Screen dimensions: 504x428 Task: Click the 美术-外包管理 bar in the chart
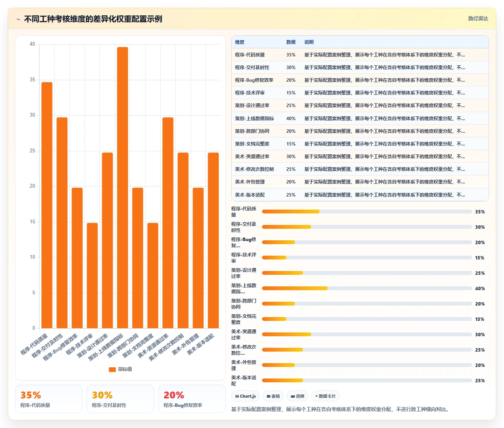point(198,258)
